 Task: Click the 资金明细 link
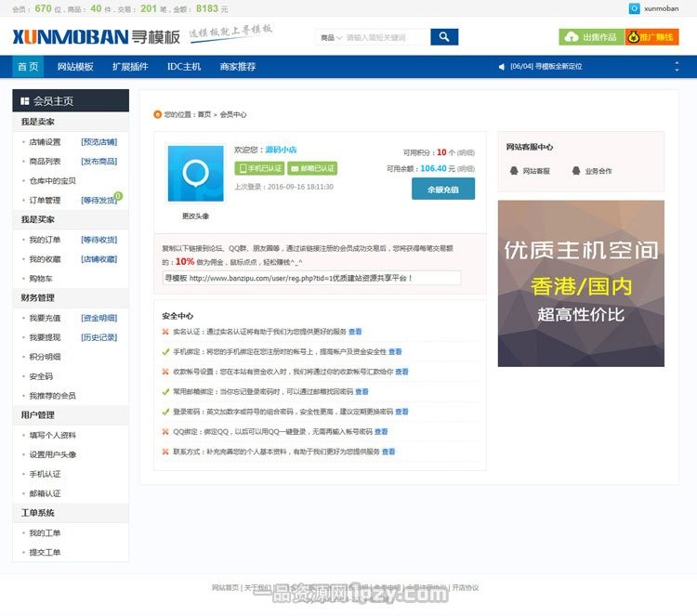click(x=99, y=319)
